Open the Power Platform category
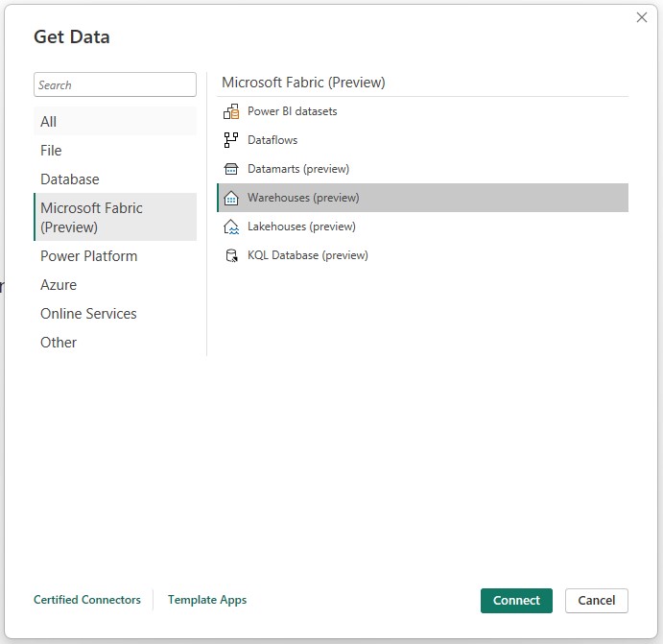Viewport: 663px width, 644px height. [x=115, y=256]
